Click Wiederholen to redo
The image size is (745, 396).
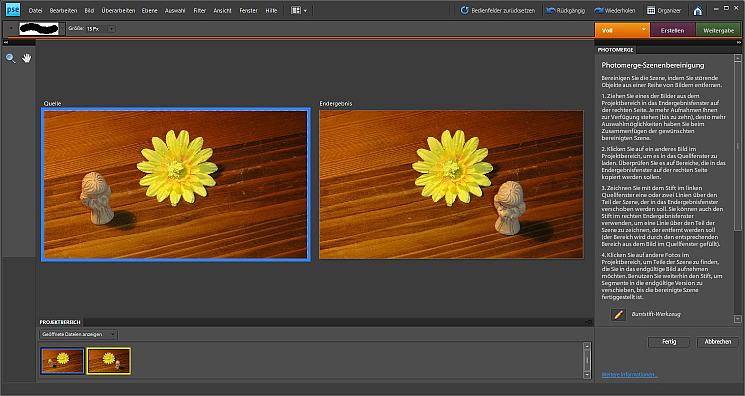(x=615, y=10)
